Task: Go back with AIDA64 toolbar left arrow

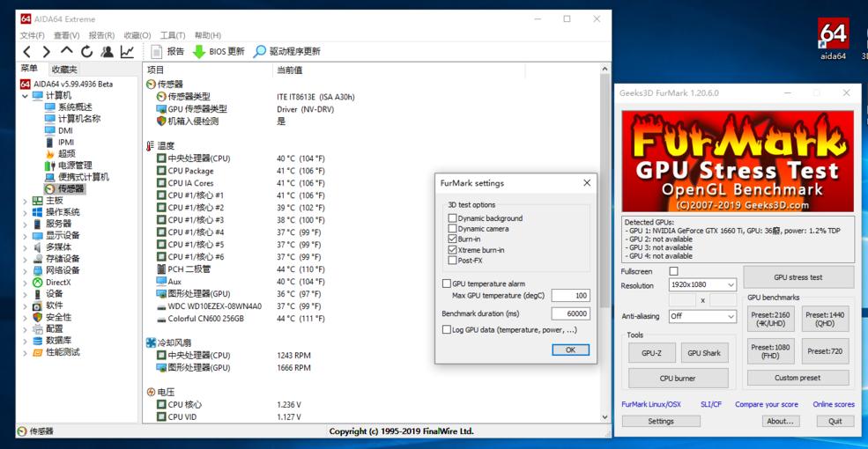Action: click(x=27, y=52)
